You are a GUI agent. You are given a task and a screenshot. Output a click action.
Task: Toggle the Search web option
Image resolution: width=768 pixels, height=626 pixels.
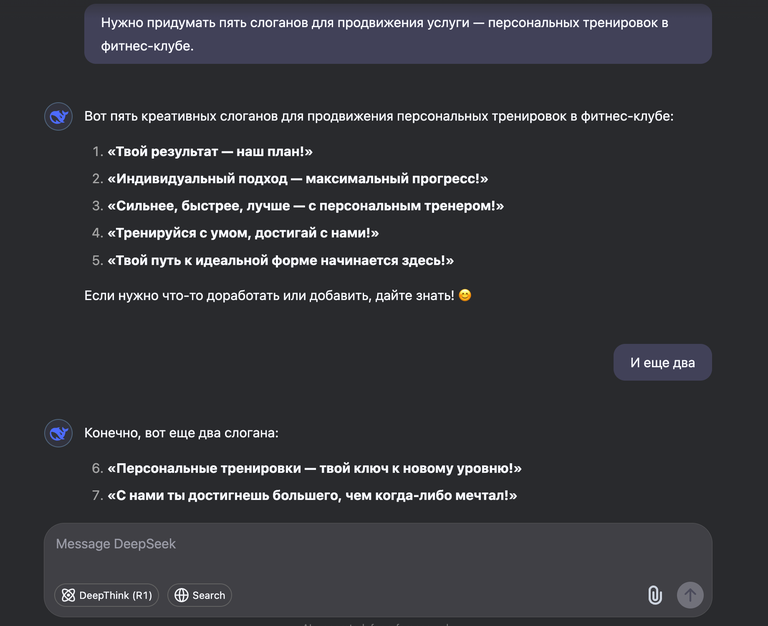[199, 595]
